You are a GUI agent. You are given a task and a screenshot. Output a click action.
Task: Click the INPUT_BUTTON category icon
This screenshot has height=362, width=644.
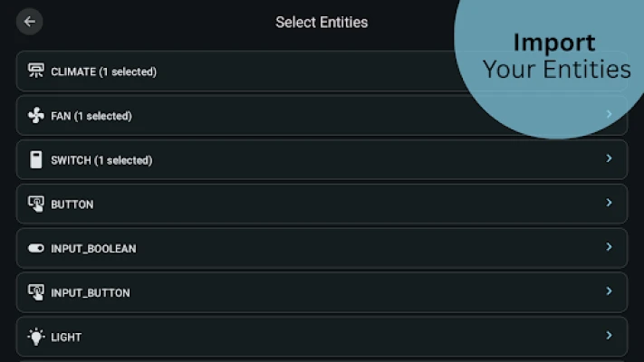point(36,292)
